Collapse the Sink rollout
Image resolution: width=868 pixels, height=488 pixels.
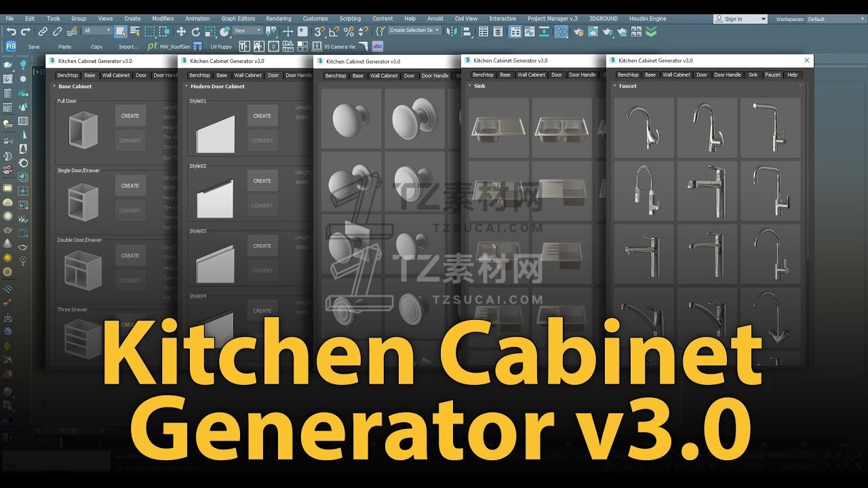click(469, 86)
